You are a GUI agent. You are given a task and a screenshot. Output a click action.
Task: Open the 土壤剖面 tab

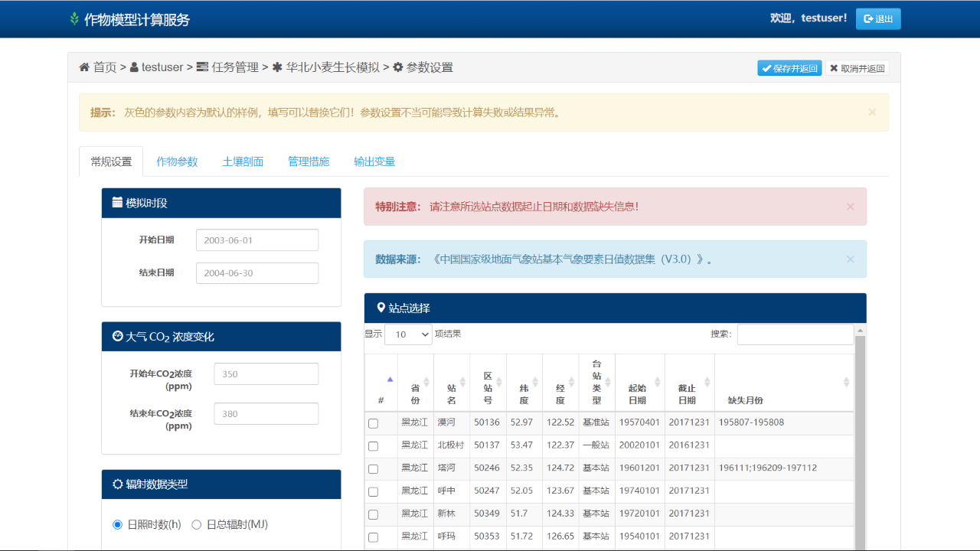[x=243, y=161]
